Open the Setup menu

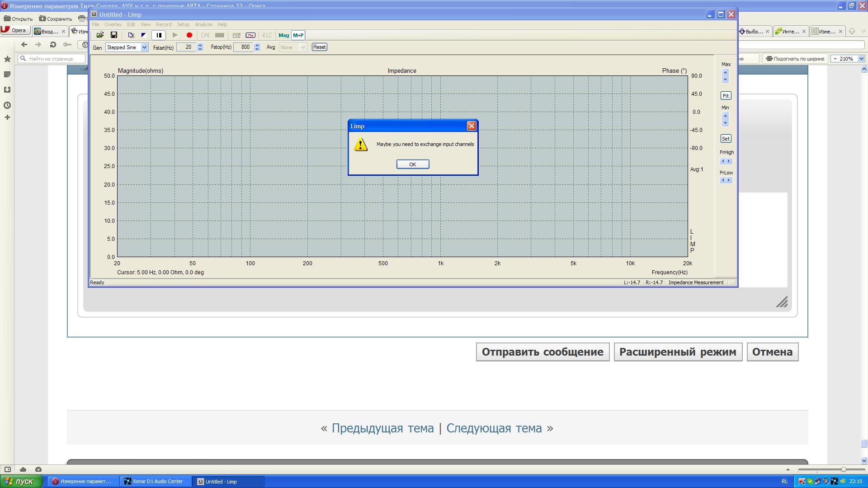tap(183, 24)
